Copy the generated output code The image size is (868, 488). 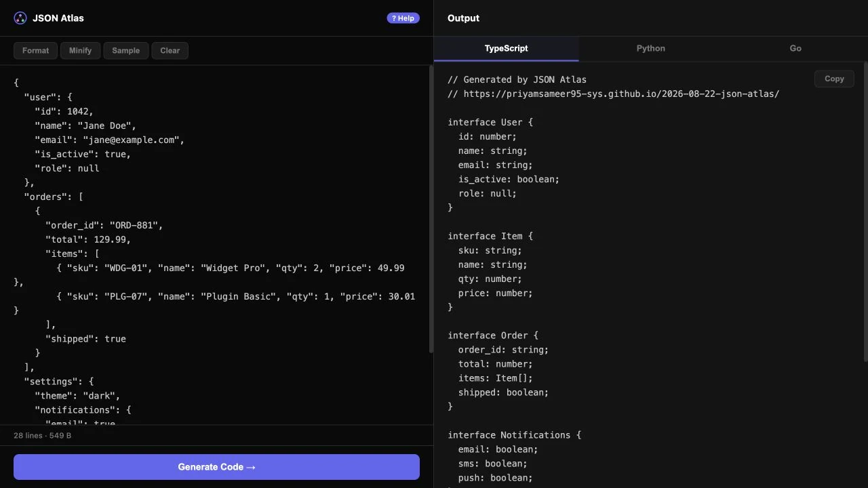pos(834,79)
